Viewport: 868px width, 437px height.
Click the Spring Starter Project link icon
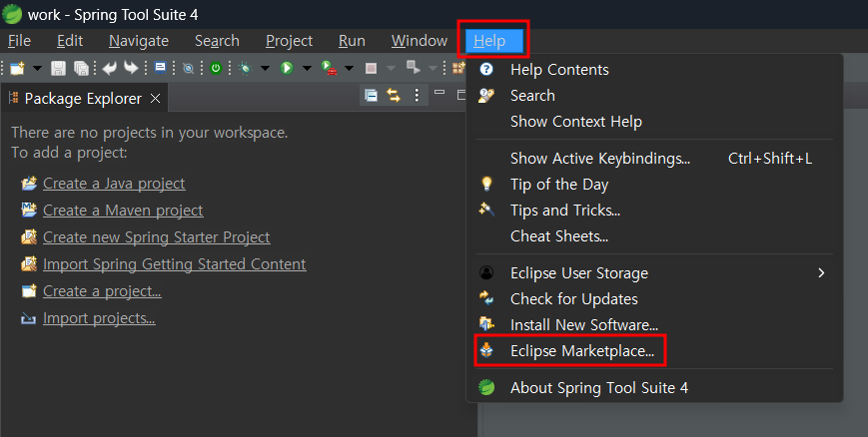pos(29,237)
